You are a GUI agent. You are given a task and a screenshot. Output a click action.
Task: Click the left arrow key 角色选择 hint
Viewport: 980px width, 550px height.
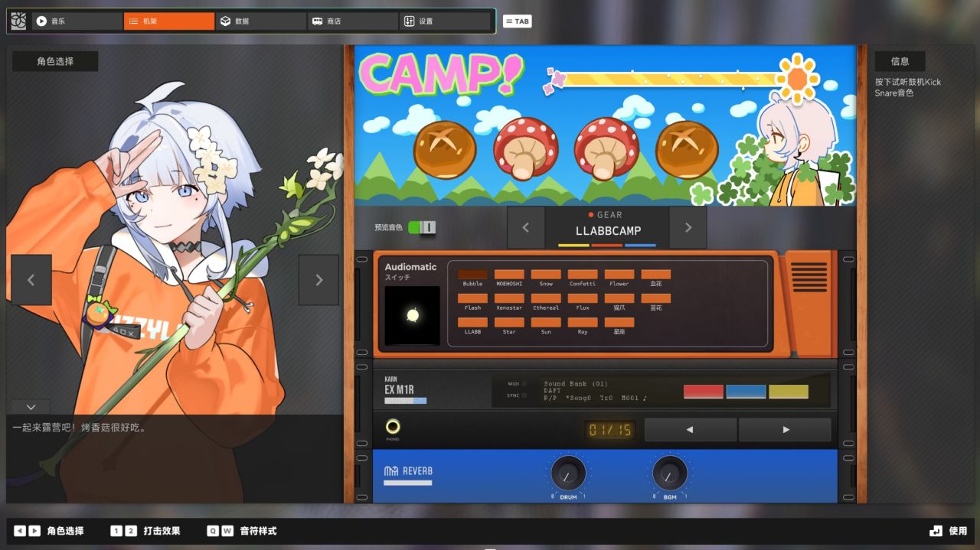click(20, 531)
